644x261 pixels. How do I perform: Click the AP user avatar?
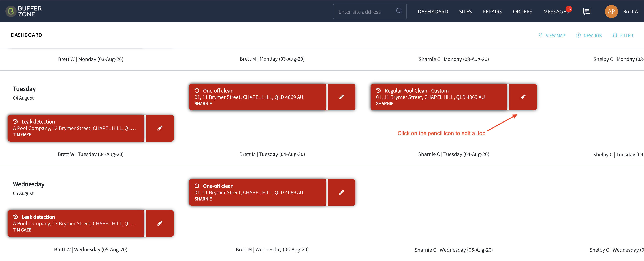click(x=611, y=12)
